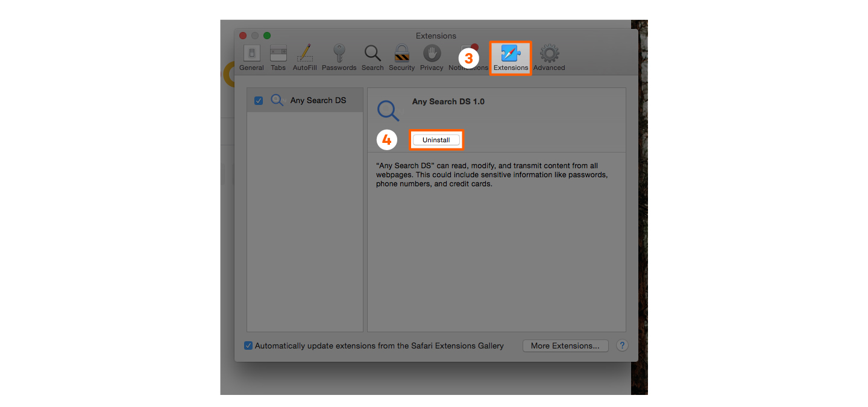Toggle automatic extension updates checkbox

tap(248, 345)
